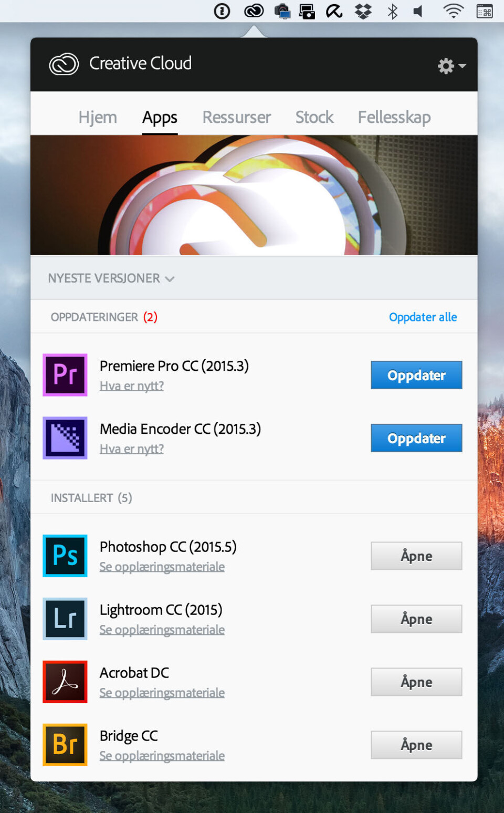Click the Acrobat DC title text
Screen dimensions: 504x813
pyautogui.click(x=134, y=673)
